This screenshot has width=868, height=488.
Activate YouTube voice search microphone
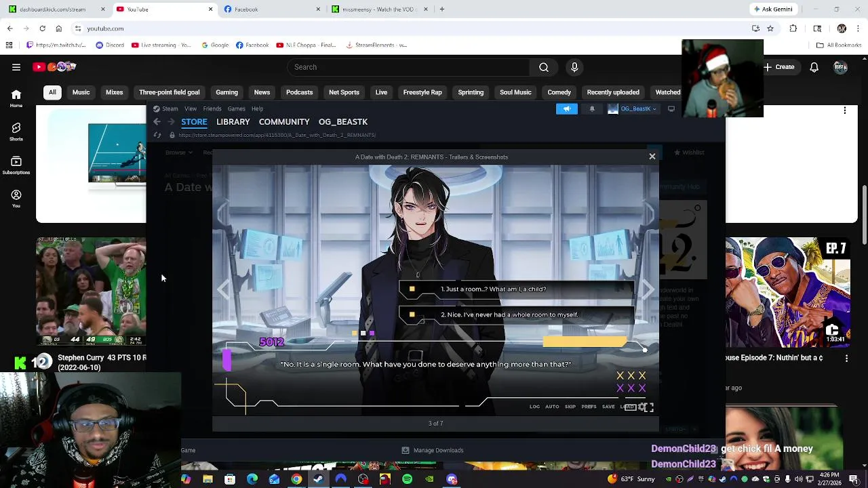tap(574, 67)
